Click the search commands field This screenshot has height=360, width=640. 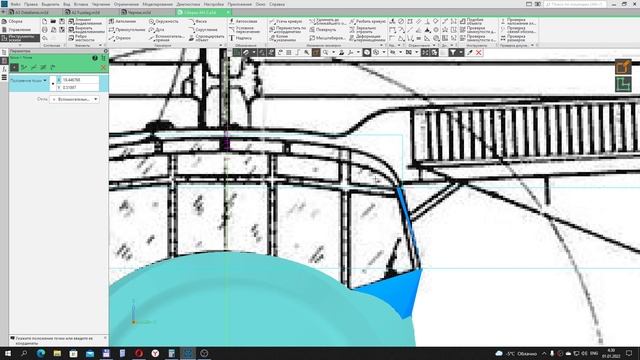click(x=574, y=4)
